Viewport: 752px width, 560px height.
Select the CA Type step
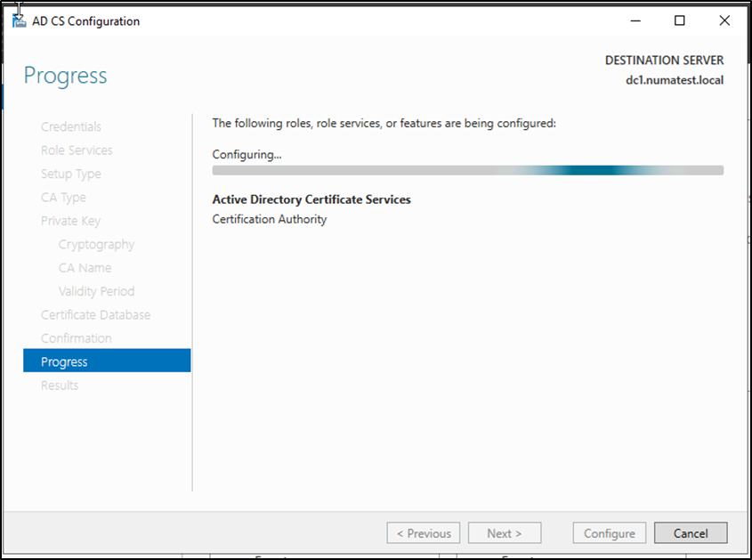tap(63, 198)
